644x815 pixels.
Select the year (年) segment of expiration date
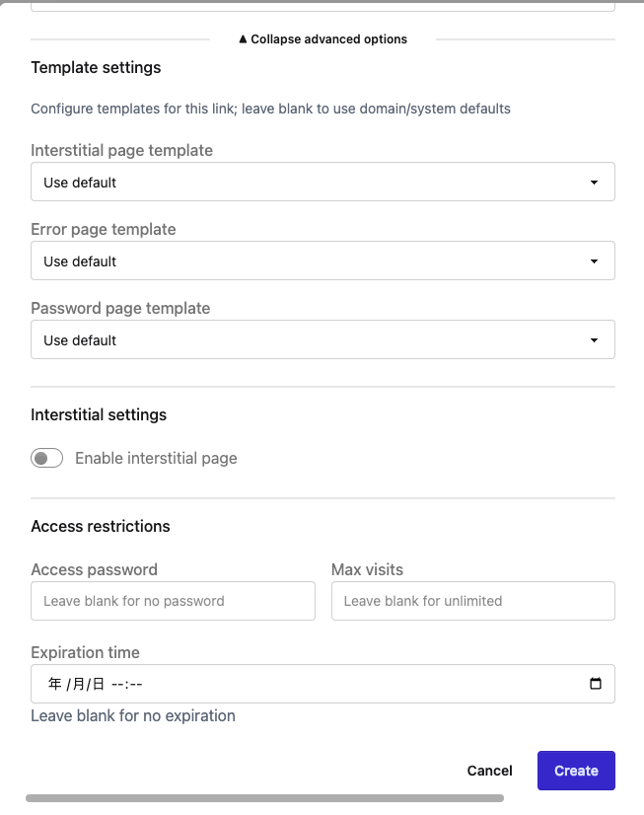click(54, 684)
